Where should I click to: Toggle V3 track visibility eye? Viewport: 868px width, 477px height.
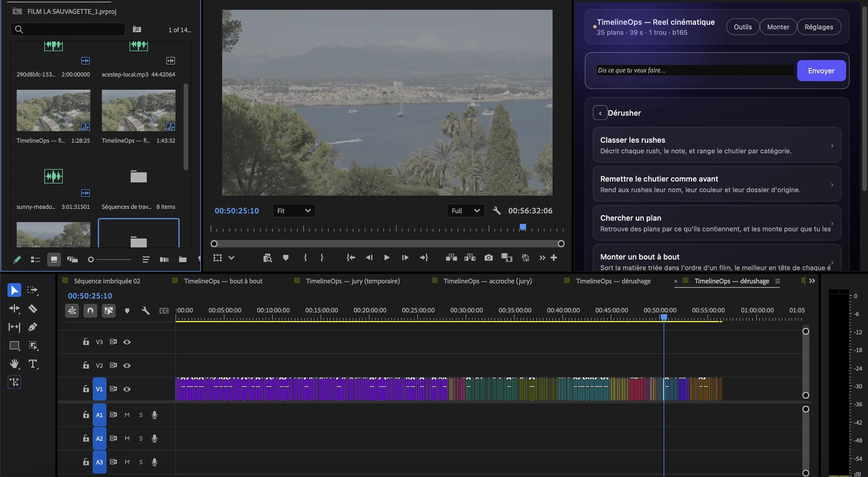(127, 342)
